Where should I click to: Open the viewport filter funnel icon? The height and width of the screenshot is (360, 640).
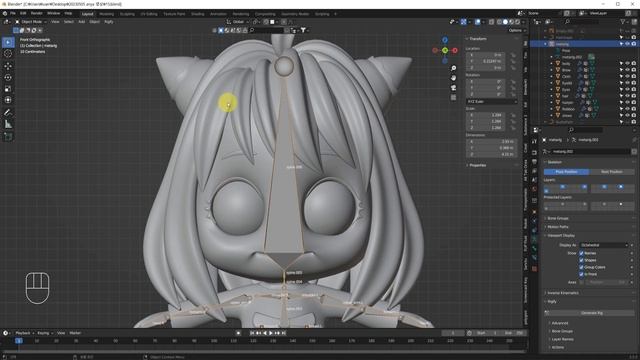[303, 30]
